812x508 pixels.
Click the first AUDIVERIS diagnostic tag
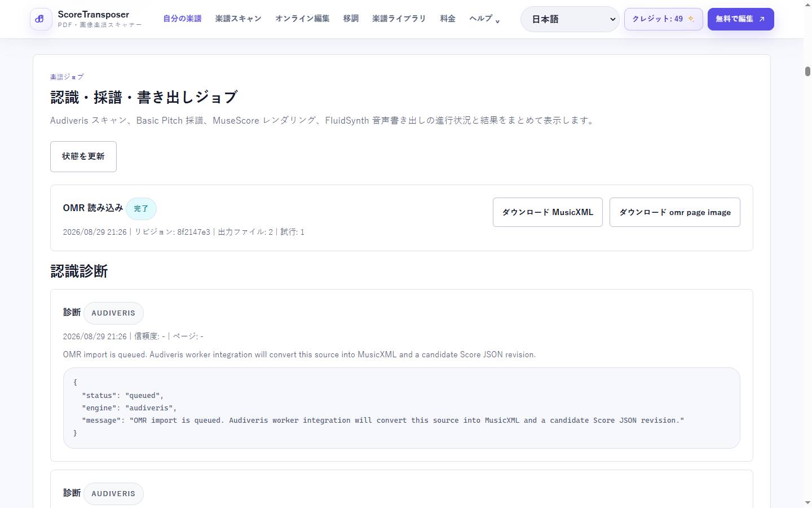[x=113, y=313]
